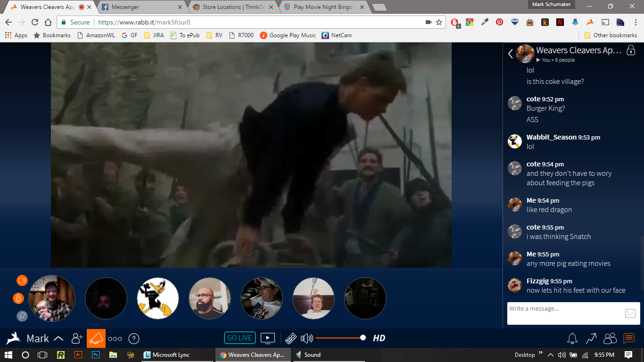This screenshot has height=362, width=644.
Task: Expand the You + 6 people list
Action: [555, 60]
